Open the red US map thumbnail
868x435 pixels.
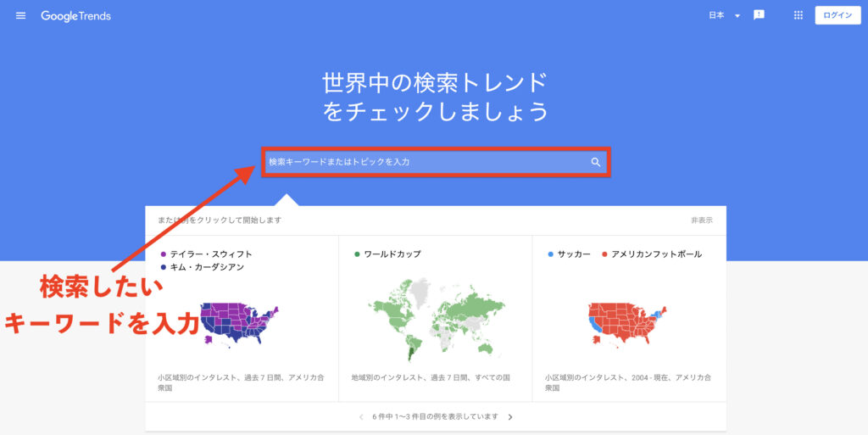point(628,325)
